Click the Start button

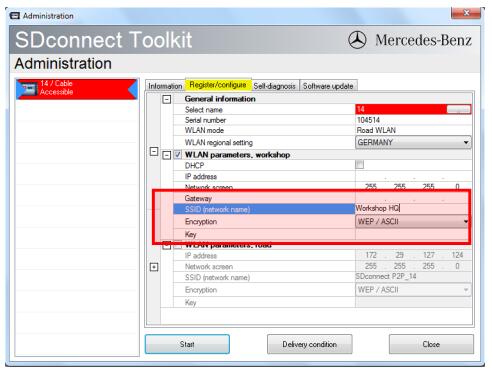pyautogui.click(x=187, y=344)
